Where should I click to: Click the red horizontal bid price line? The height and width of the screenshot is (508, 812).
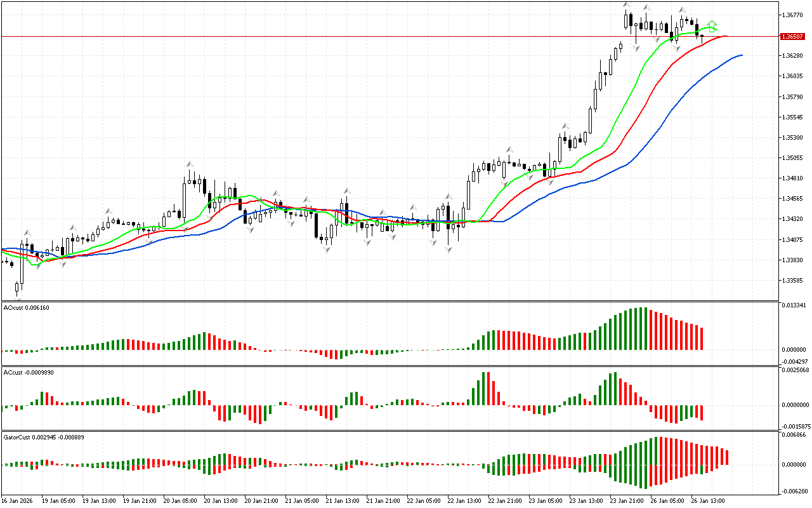(x=381, y=36)
